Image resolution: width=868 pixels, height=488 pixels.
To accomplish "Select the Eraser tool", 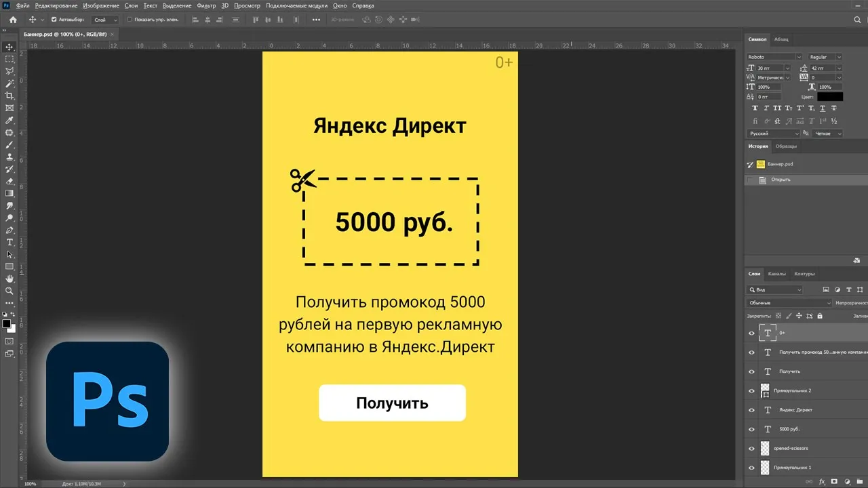I will (x=9, y=181).
